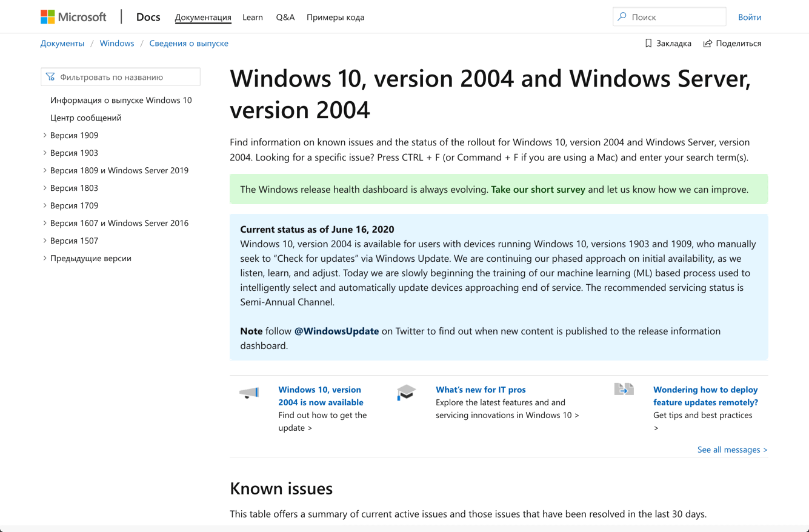Switch to the Q&A section
The width and height of the screenshot is (809, 532).
click(x=285, y=17)
